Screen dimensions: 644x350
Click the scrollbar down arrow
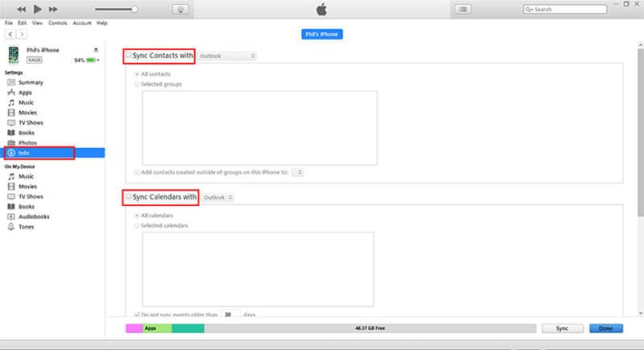pyautogui.click(x=640, y=313)
